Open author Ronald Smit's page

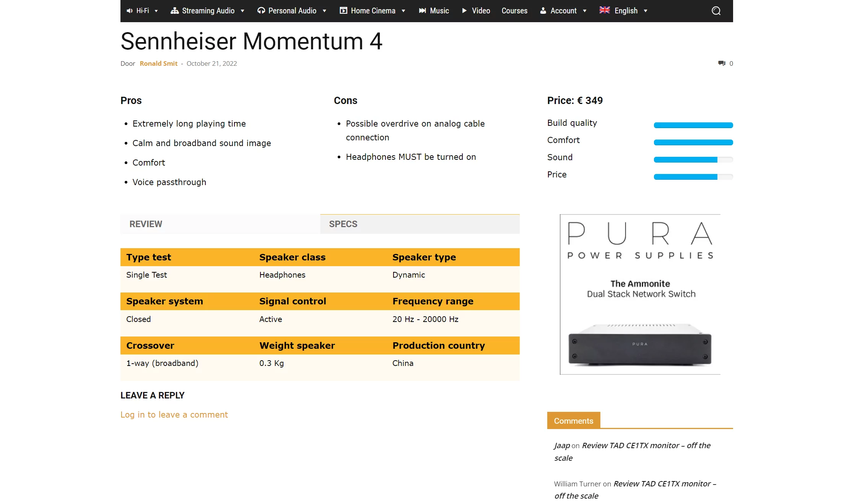coord(159,63)
